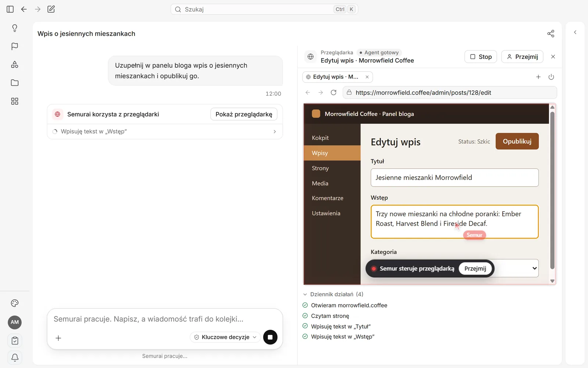Close the Edytuj wpis browser tab

(x=367, y=77)
